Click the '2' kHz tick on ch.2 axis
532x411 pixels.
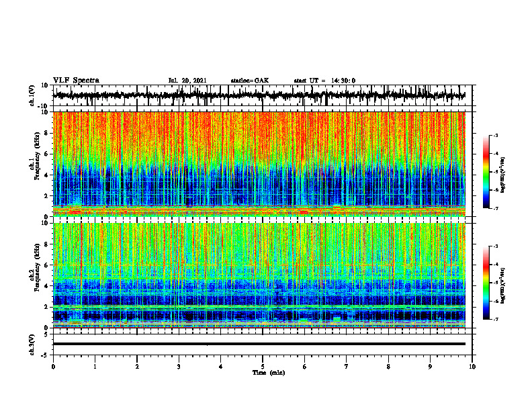(46, 307)
